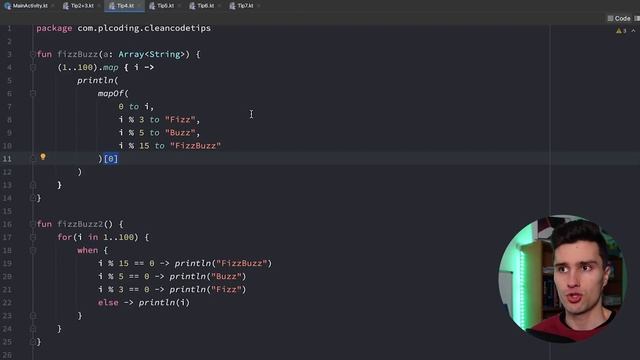
Task: Click the "Buzz" string on line 9
Action: (x=180, y=133)
